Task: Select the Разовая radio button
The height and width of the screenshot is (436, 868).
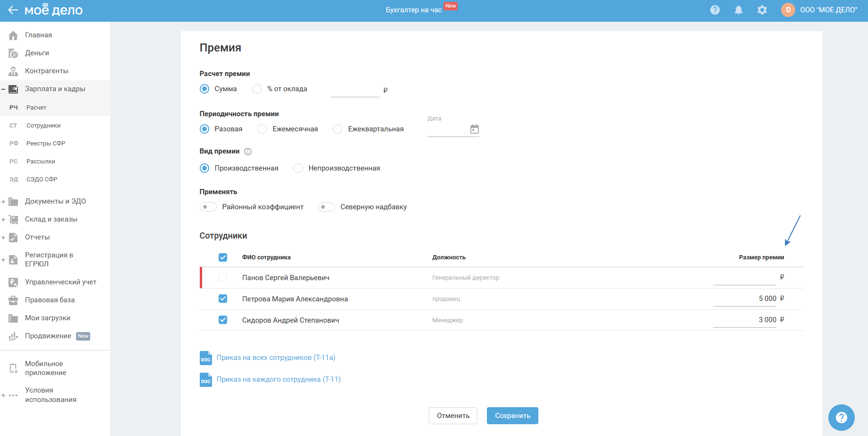Action: coord(204,129)
